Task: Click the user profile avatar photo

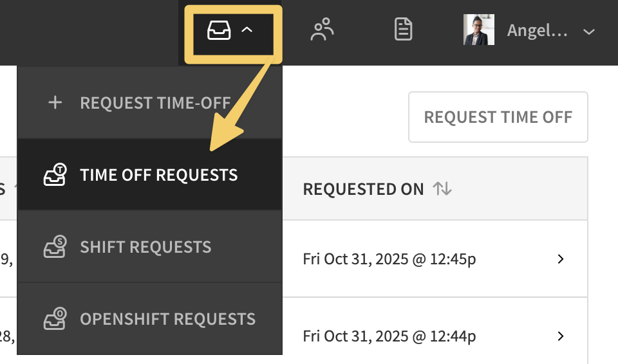Action: tap(479, 30)
